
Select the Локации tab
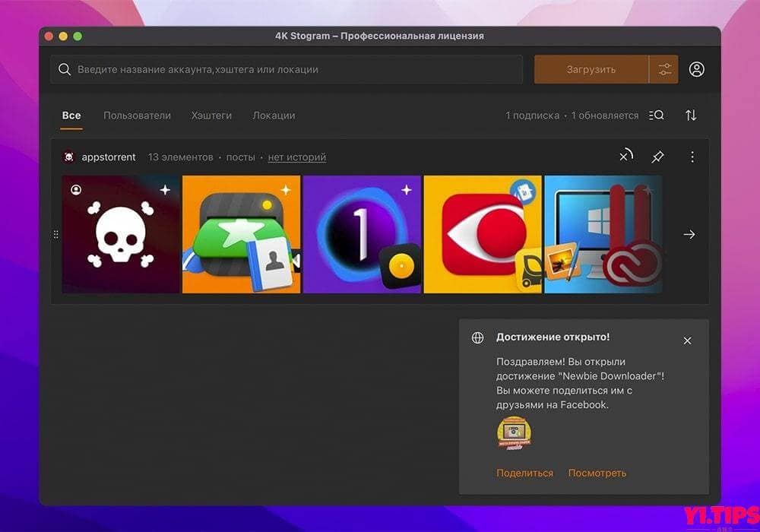[x=274, y=115]
